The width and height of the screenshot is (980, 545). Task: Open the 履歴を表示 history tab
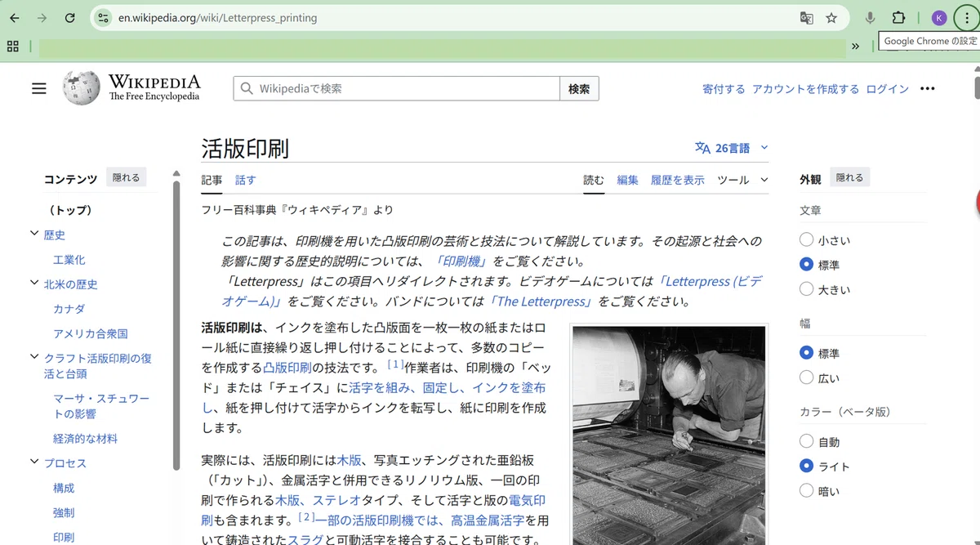click(x=677, y=180)
